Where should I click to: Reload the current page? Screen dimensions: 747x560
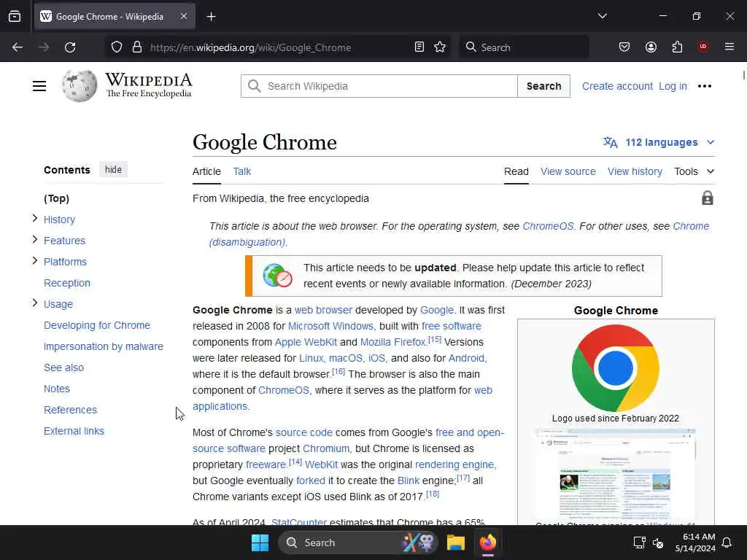tap(70, 47)
